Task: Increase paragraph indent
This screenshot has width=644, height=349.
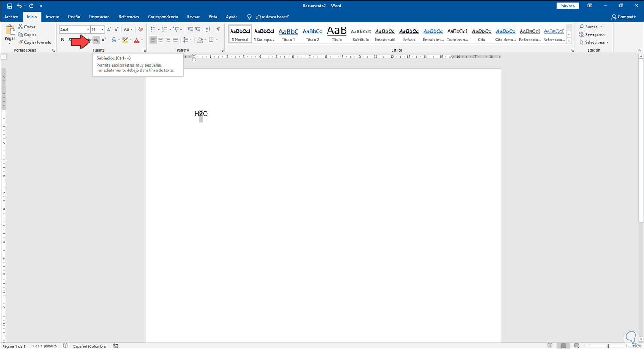Action: 197,29
